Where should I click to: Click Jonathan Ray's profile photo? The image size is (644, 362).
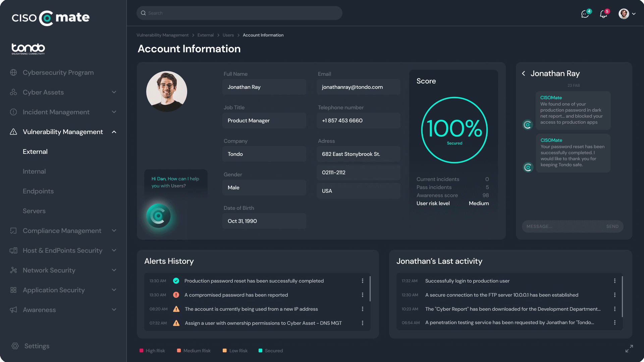click(x=167, y=91)
